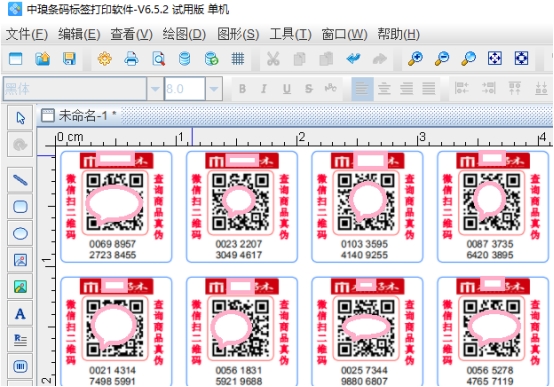Select label with code 0103 3595
The height and width of the screenshot is (387, 554).
pos(367,207)
